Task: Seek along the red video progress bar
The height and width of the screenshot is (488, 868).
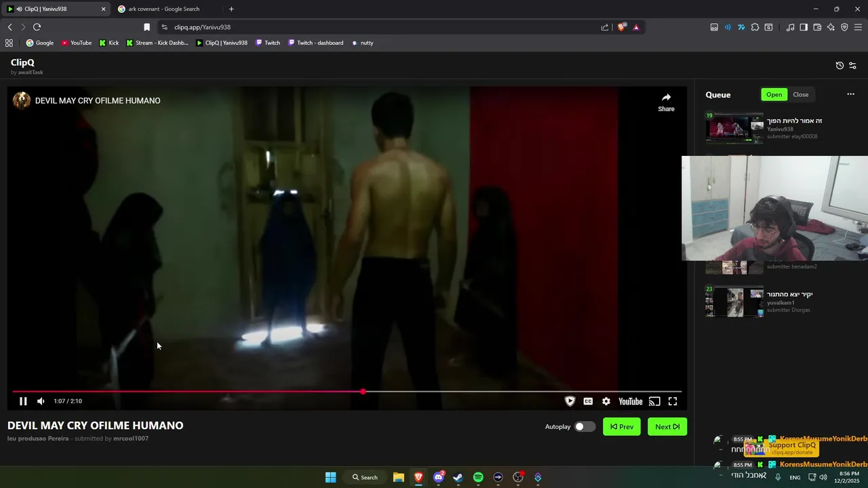Action: pos(347,392)
